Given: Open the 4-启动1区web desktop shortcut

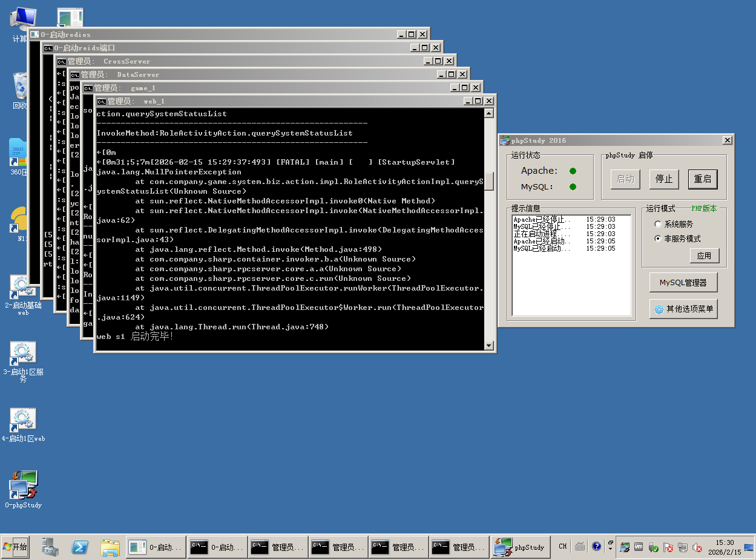Looking at the screenshot, I should pos(23,420).
